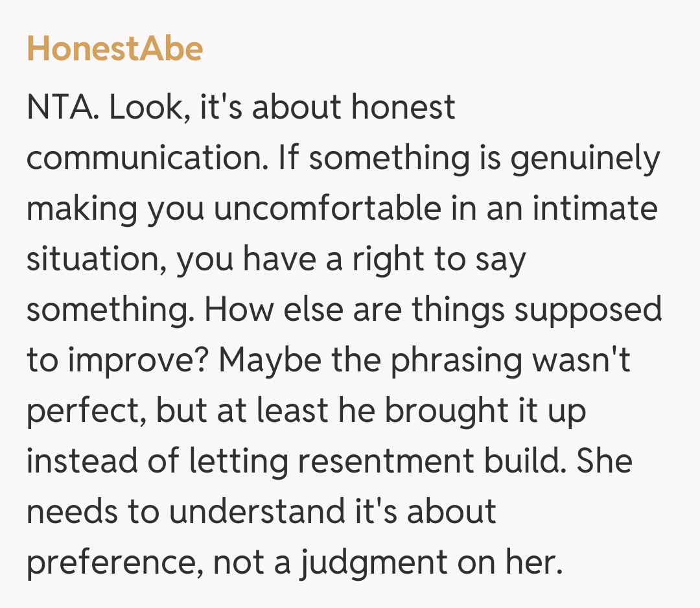This screenshot has width=700, height=608.
Task: Click the word "supposed" in the comment
Action: pyautogui.click(x=588, y=310)
